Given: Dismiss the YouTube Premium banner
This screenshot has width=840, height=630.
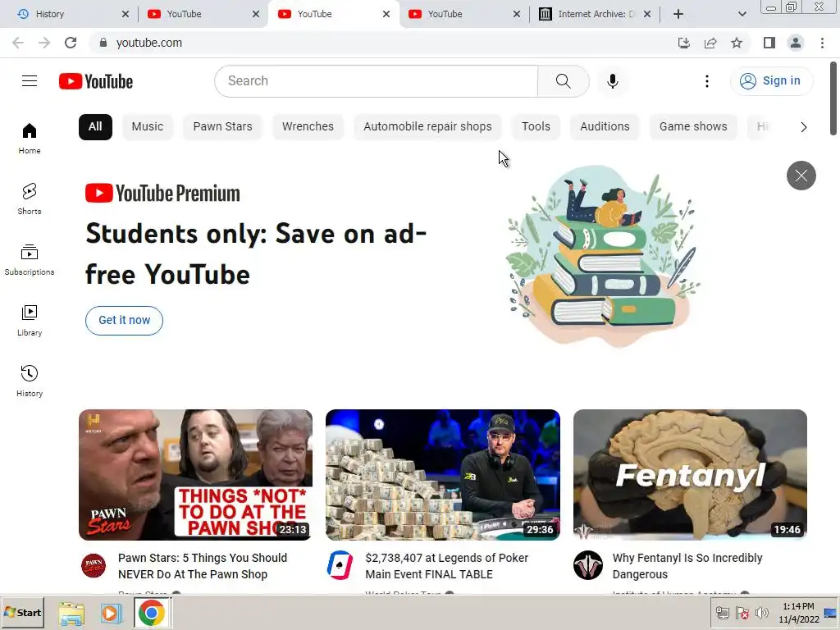Looking at the screenshot, I should tap(801, 176).
